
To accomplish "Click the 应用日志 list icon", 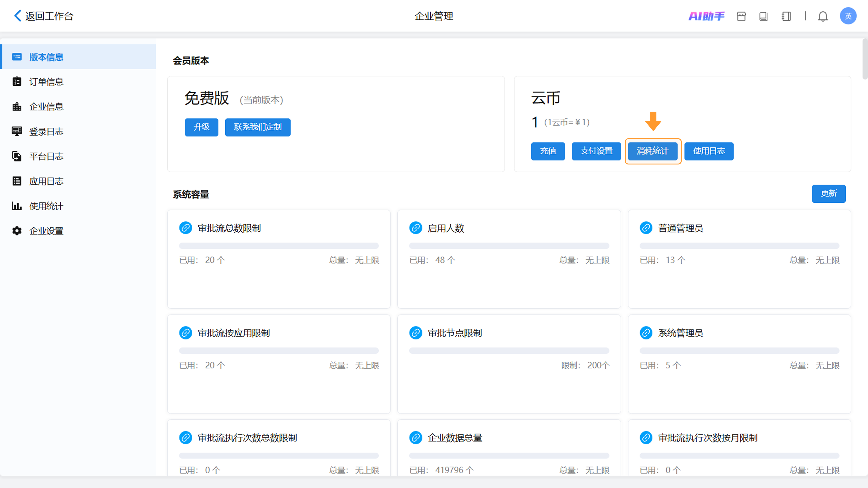I will point(17,181).
